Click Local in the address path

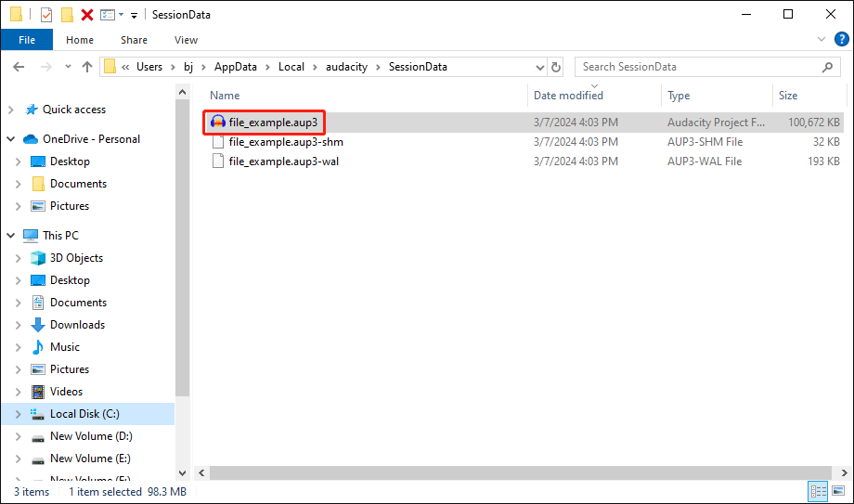coord(291,67)
